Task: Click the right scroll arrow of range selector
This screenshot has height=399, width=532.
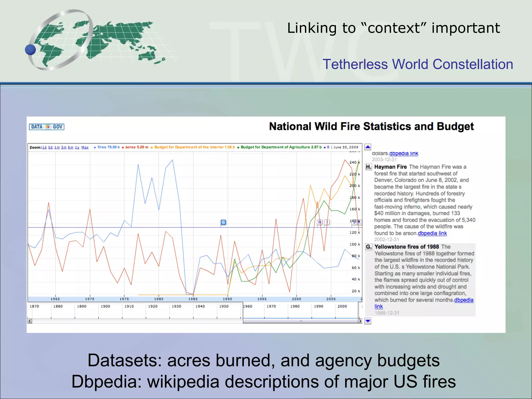Action: 360,321
